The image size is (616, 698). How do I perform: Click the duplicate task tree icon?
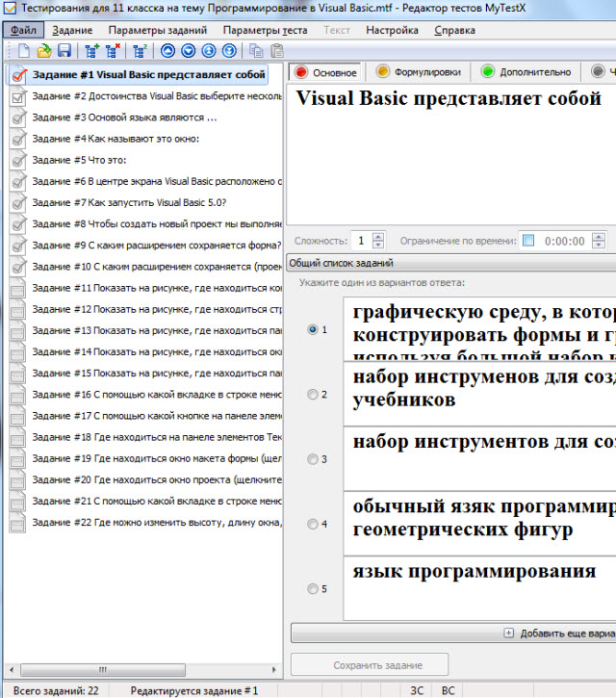140,51
